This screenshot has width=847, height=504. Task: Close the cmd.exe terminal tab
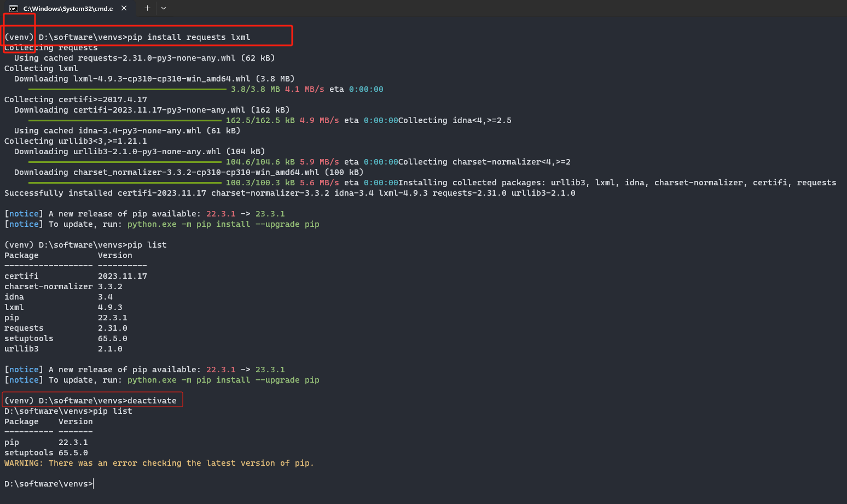124,8
